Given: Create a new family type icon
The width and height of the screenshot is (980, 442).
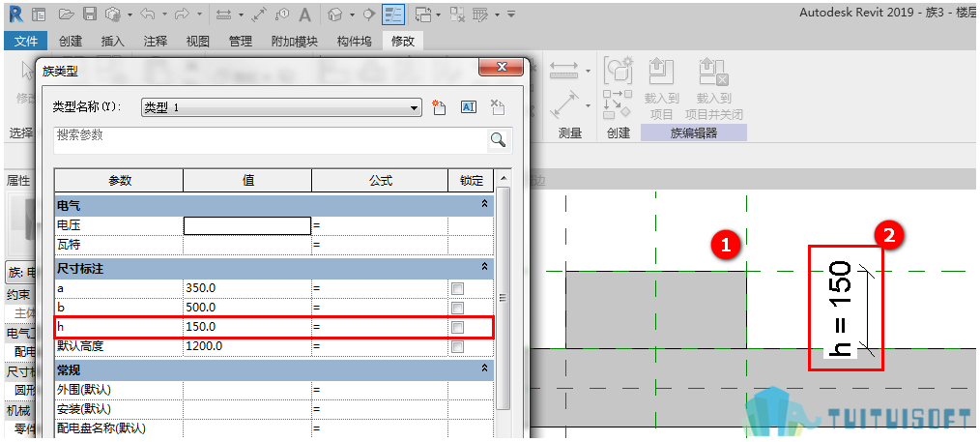Looking at the screenshot, I should pyautogui.click(x=439, y=107).
